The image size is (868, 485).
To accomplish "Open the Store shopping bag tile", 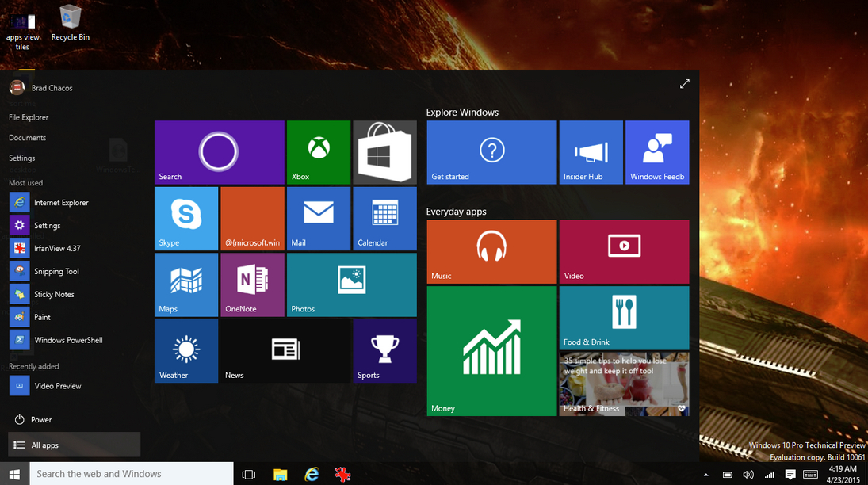I will (x=384, y=152).
